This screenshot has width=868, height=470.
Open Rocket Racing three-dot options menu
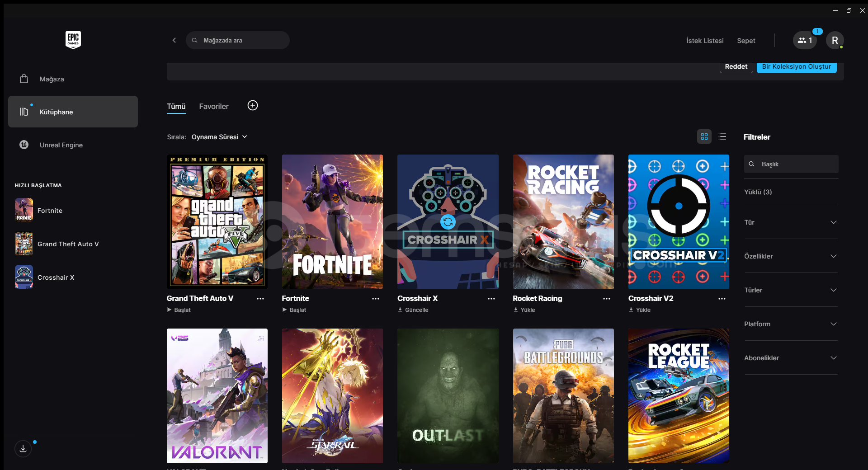point(607,299)
